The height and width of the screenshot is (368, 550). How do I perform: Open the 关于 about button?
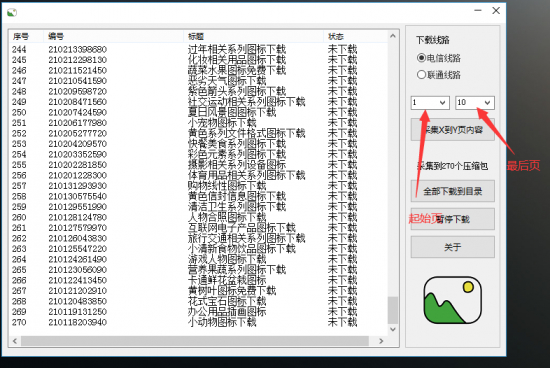point(452,247)
